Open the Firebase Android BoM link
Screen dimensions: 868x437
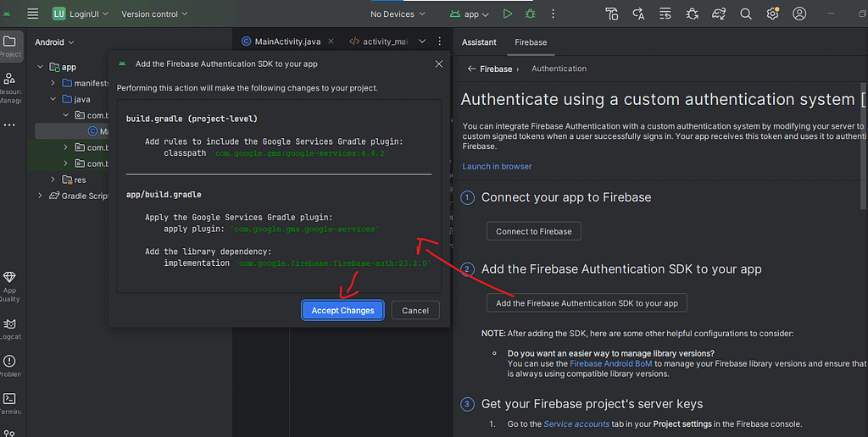[x=610, y=363]
